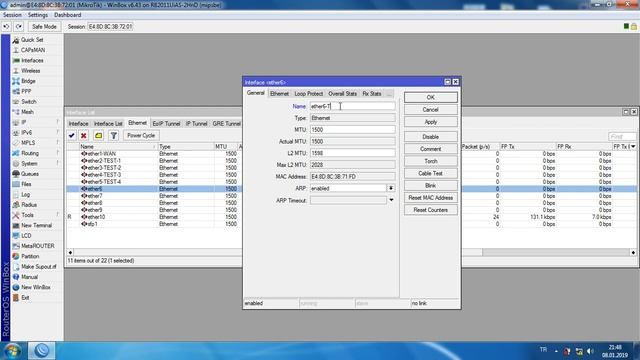Click the MTU input field

click(352, 129)
